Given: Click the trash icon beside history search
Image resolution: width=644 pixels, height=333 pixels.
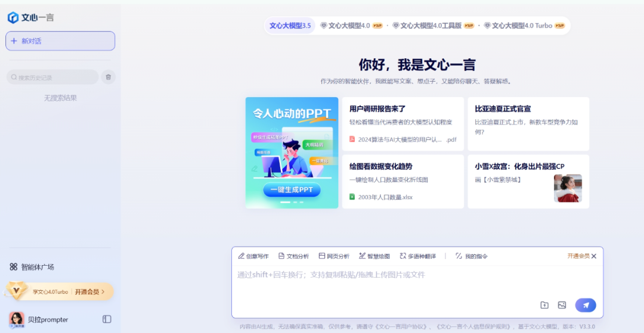Looking at the screenshot, I should (x=108, y=77).
